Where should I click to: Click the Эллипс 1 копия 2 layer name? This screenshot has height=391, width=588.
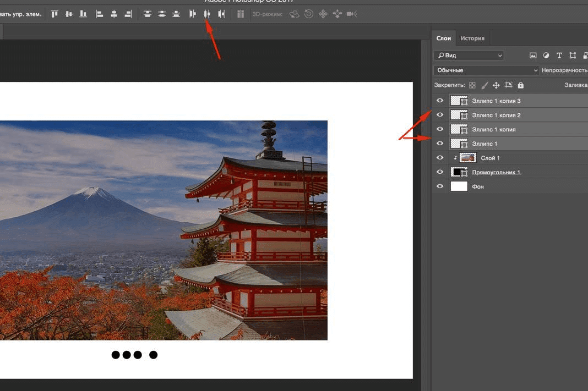tap(496, 115)
